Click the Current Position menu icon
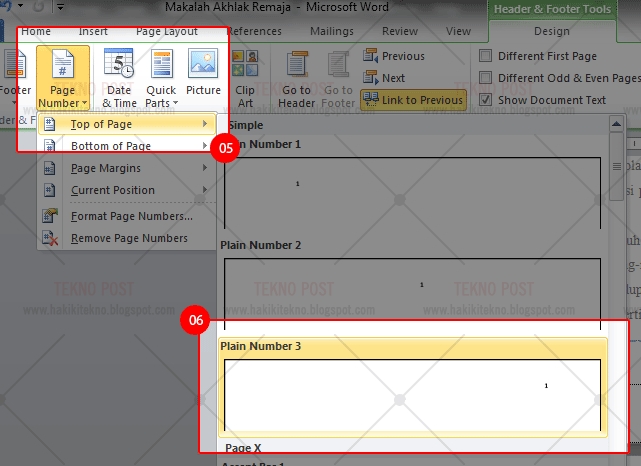Screen dimensions: 641x466 [49, 190]
